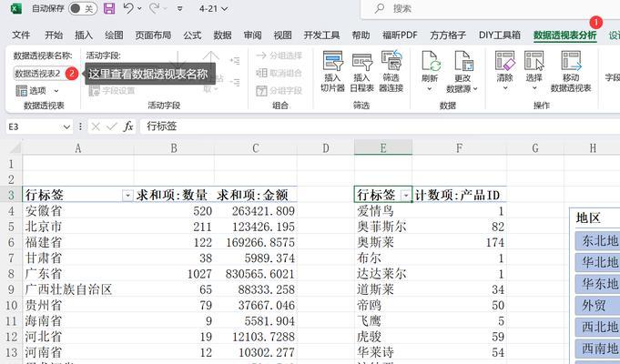Image resolution: width=620 pixels, height=364 pixels.
Task: Insert a timeline with 插入日程表
Action: point(361,72)
